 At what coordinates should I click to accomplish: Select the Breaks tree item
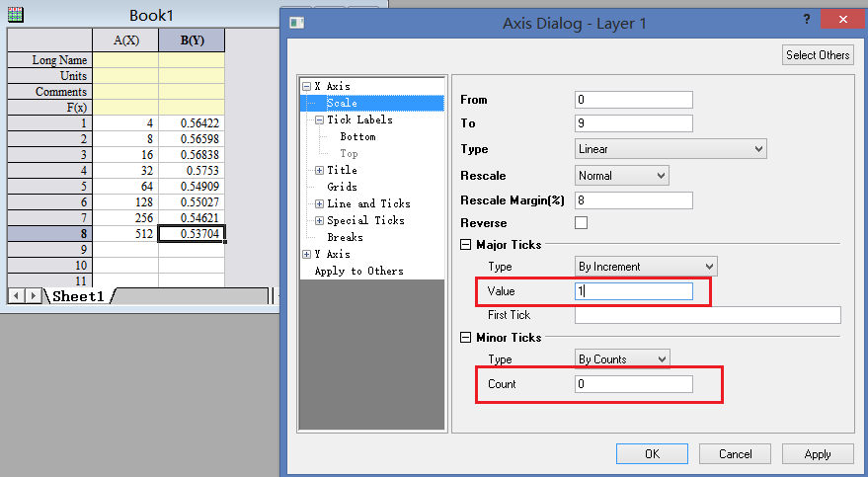345,237
